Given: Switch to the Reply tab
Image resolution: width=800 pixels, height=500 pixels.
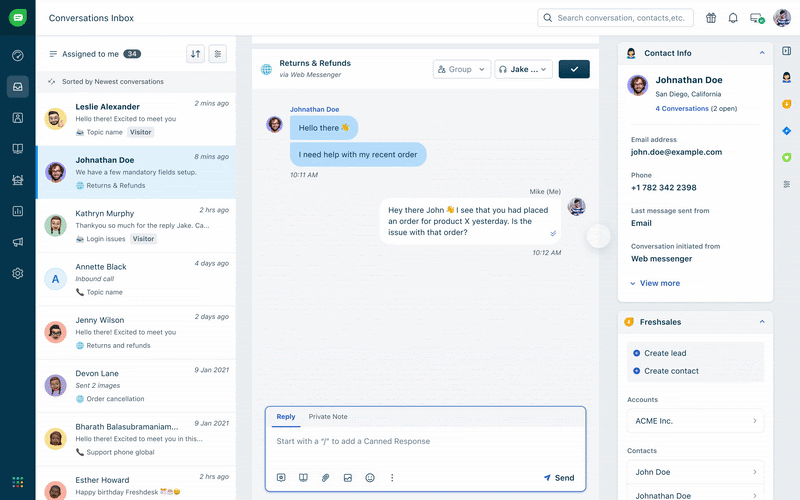Looking at the screenshot, I should 286,416.
